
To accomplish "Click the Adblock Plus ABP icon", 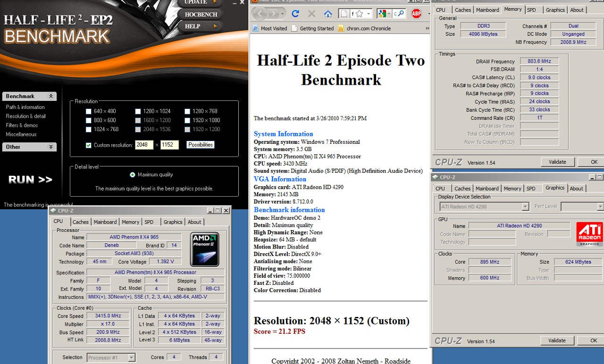I will pos(416,14).
